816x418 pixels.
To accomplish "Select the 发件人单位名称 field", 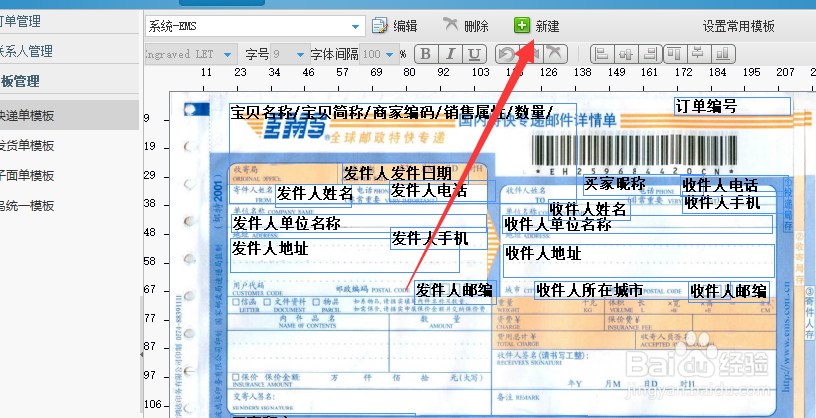I will pyautogui.click(x=359, y=223).
